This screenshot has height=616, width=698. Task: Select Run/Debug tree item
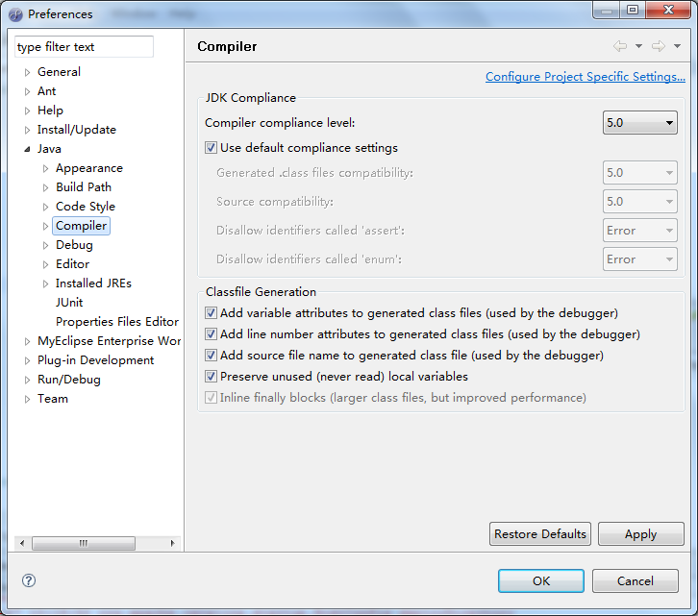coord(69,380)
